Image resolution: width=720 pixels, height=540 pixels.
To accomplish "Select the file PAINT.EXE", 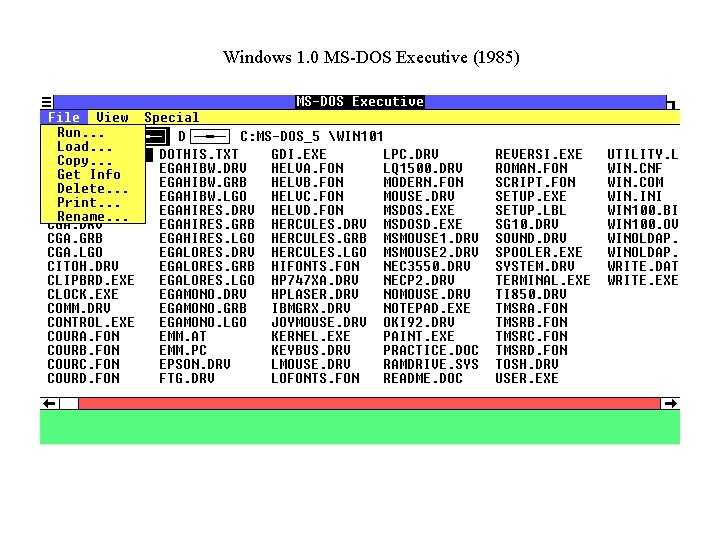I will [419, 336].
